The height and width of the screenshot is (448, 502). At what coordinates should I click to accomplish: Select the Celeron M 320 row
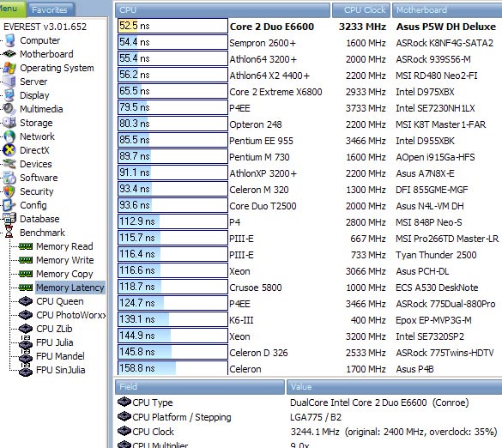308,190
